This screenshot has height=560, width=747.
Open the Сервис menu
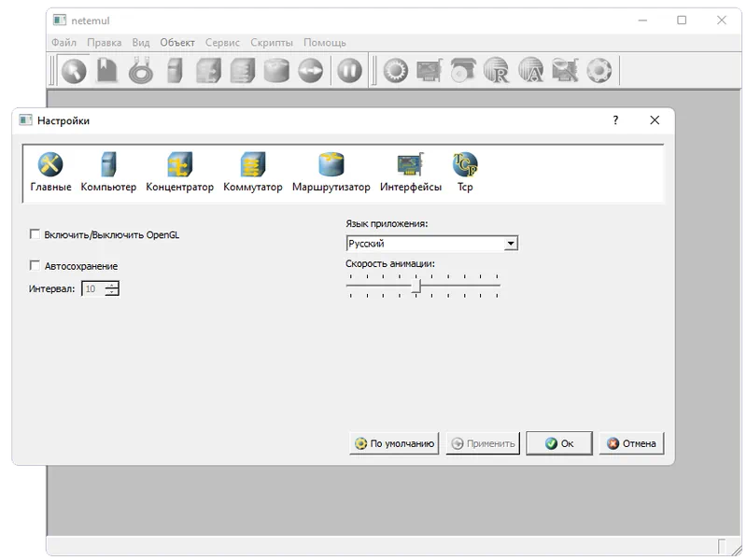(x=222, y=43)
